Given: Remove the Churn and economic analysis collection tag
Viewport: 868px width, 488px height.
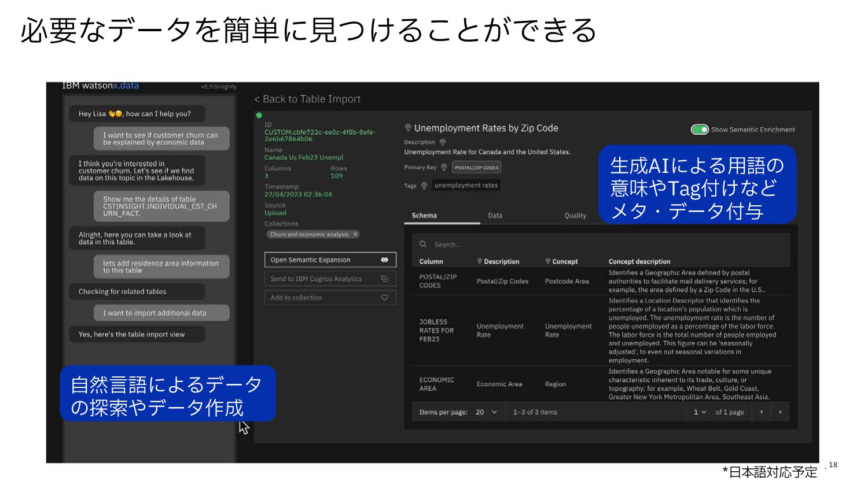Looking at the screenshot, I should [x=355, y=234].
